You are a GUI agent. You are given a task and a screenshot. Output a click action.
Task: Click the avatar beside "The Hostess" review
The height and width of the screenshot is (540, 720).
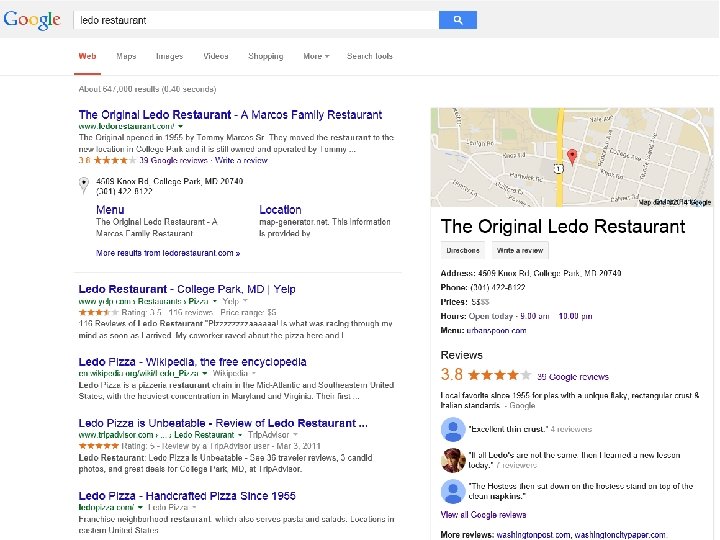click(453, 491)
